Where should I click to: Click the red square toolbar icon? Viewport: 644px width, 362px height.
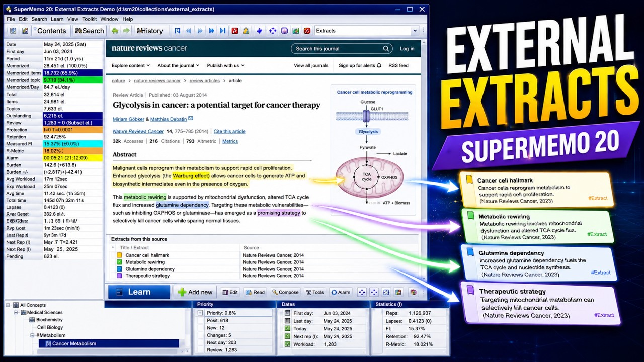(234, 31)
